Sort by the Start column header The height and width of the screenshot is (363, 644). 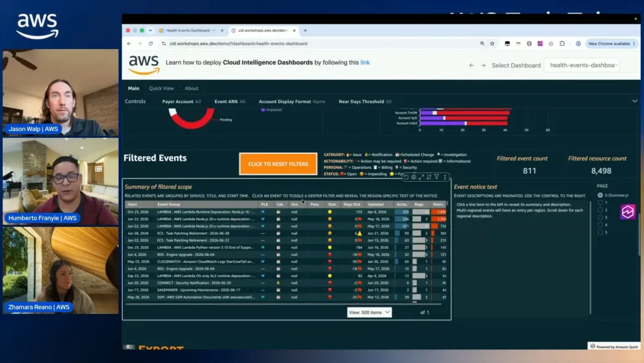pyautogui.click(x=132, y=204)
